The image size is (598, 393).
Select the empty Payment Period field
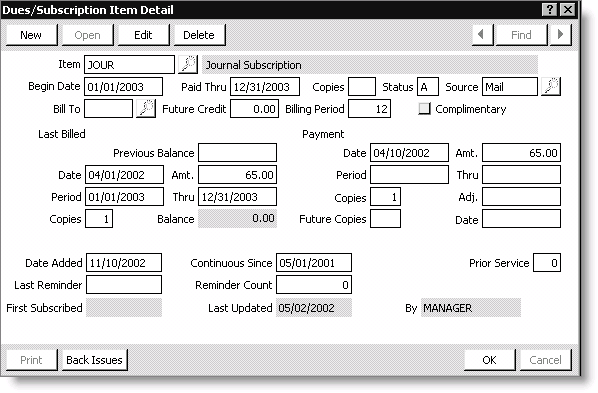pos(409,175)
